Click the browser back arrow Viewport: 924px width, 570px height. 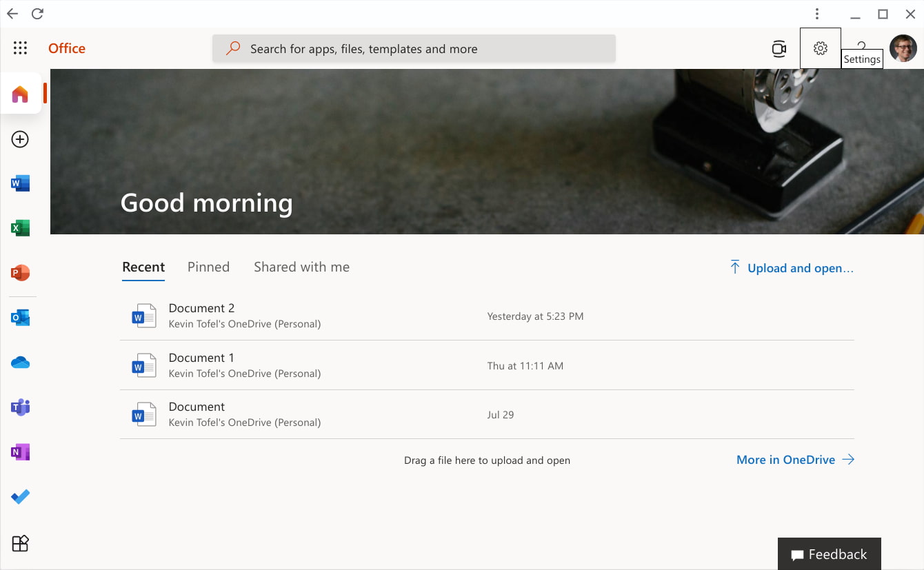point(12,14)
